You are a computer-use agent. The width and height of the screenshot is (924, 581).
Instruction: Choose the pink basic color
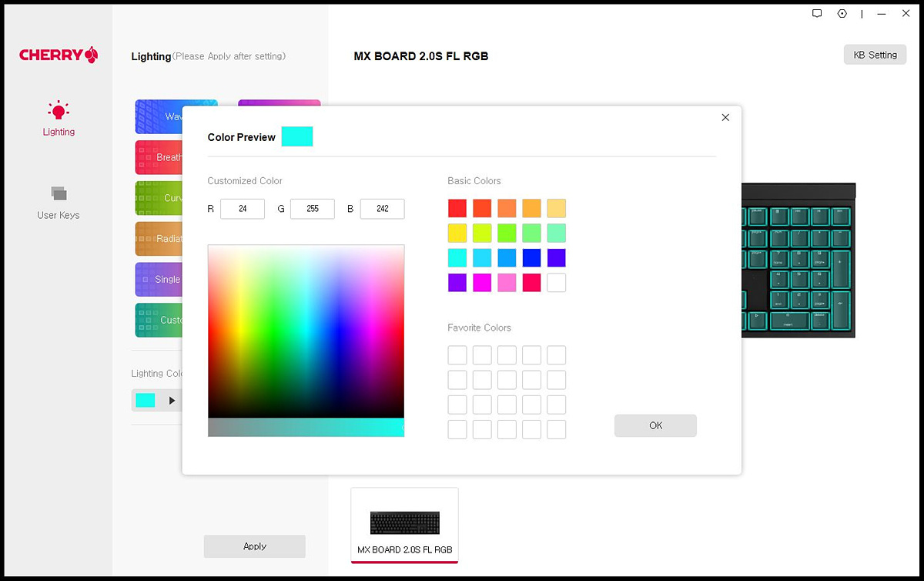tap(507, 282)
